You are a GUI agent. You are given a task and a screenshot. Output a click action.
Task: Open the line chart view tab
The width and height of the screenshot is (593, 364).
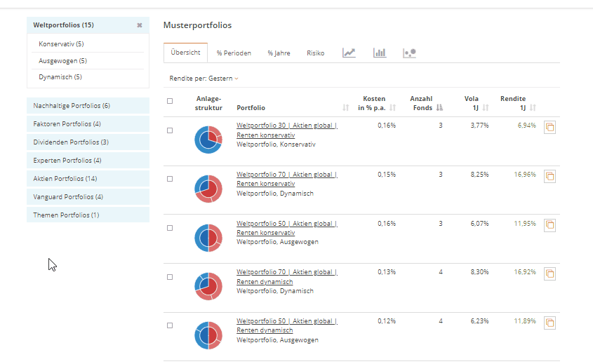pyautogui.click(x=349, y=53)
